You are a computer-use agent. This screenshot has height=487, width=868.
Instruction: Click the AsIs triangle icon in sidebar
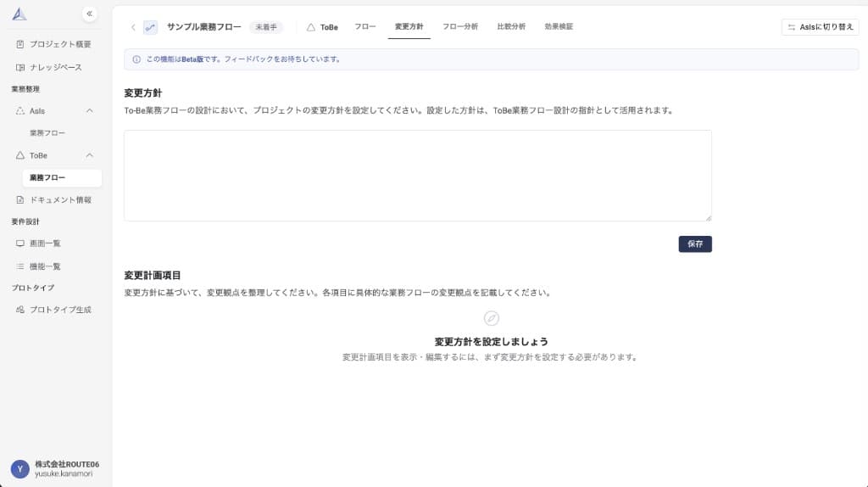coord(20,111)
